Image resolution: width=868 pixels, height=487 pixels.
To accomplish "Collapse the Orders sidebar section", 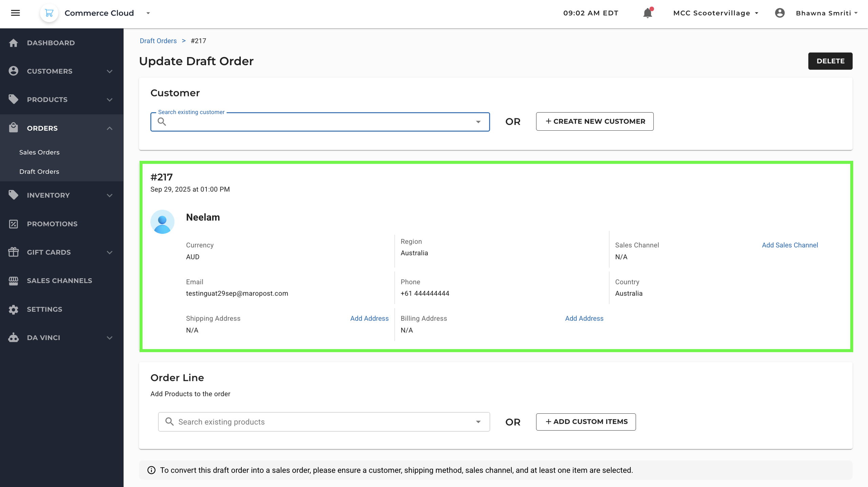I will 109,128.
